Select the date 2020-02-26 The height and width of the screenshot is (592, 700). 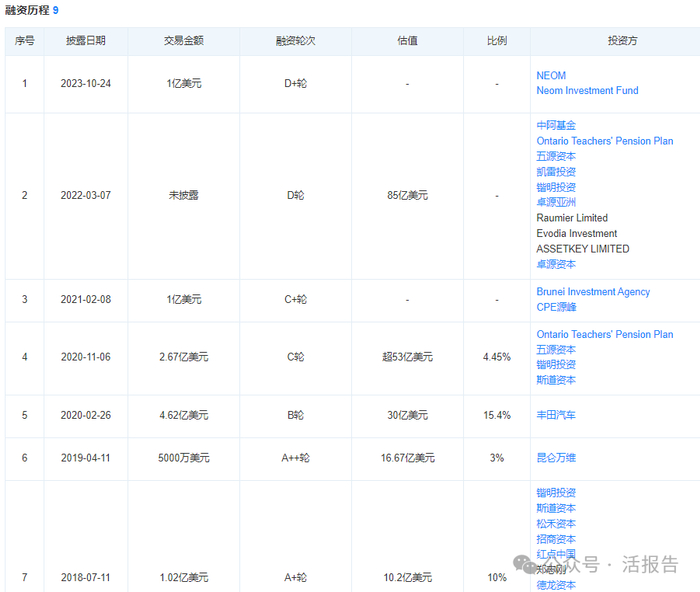click(x=86, y=416)
